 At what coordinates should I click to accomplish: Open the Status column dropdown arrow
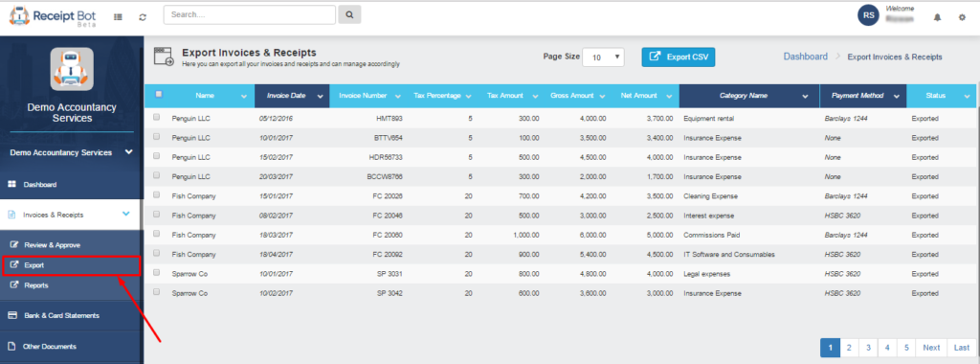click(x=967, y=97)
